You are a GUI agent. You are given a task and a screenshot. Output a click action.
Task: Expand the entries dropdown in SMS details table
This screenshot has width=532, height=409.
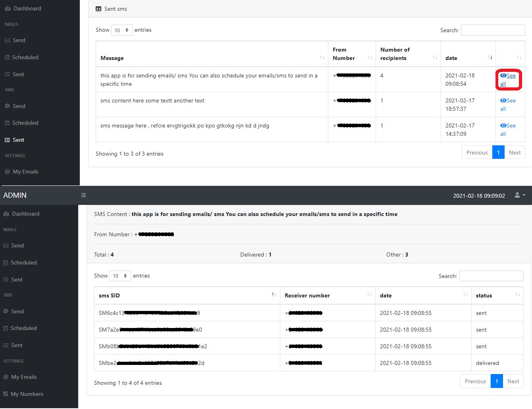point(120,276)
